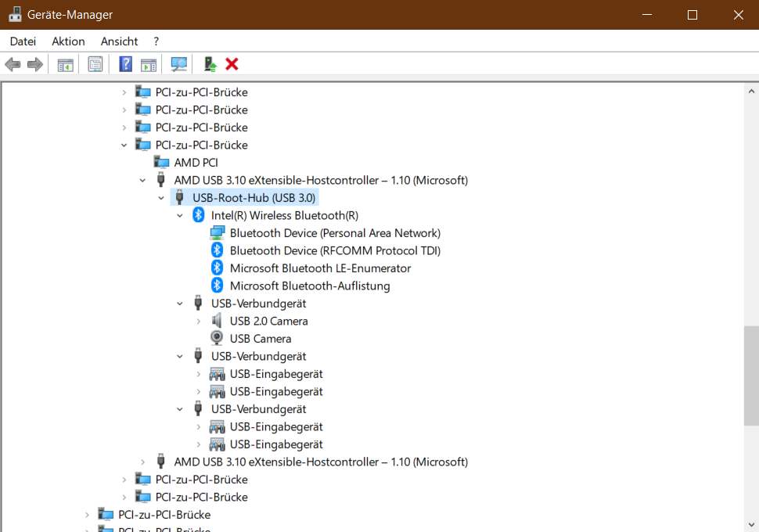Viewport: 759px width, 532px height.
Task: Click scrollbar up arrow in device tree
Action: pos(751,91)
